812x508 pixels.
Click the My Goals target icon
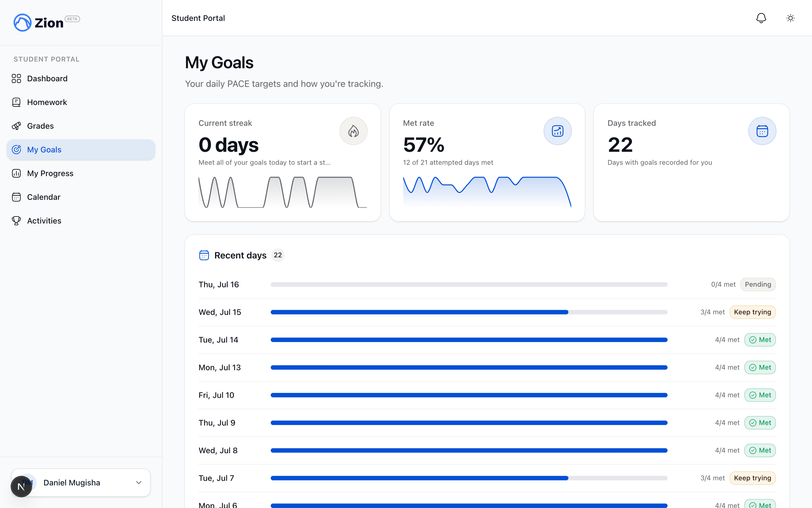16,150
